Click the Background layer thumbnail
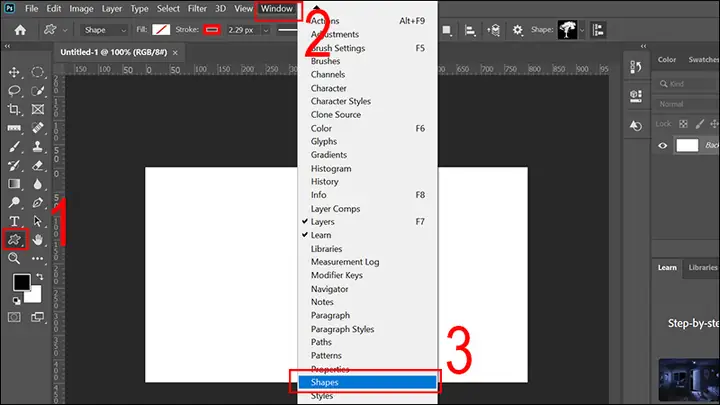Image resolution: width=720 pixels, height=405 pixels. 687,146
